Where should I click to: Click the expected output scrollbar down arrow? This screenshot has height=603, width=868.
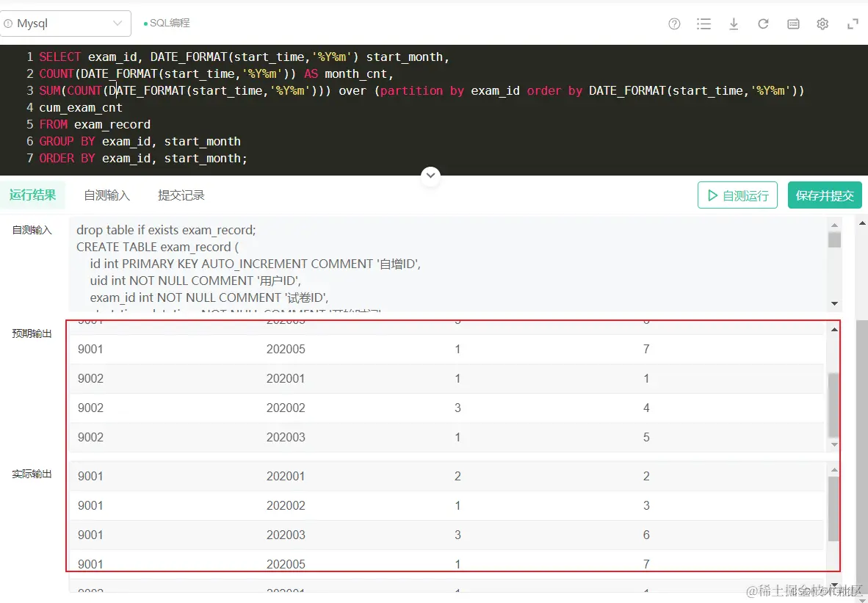point(835,444)
